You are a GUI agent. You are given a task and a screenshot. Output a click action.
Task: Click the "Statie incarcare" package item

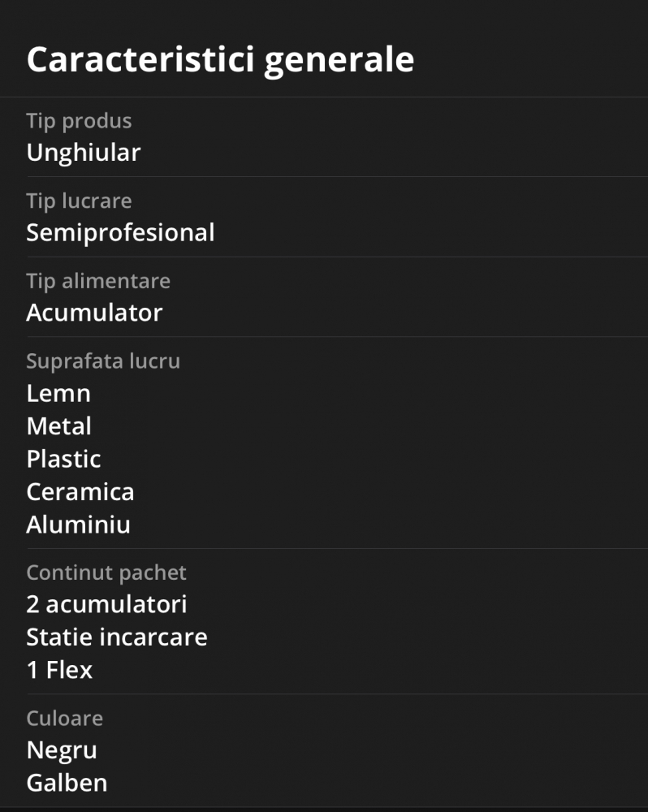coord(117,637)
